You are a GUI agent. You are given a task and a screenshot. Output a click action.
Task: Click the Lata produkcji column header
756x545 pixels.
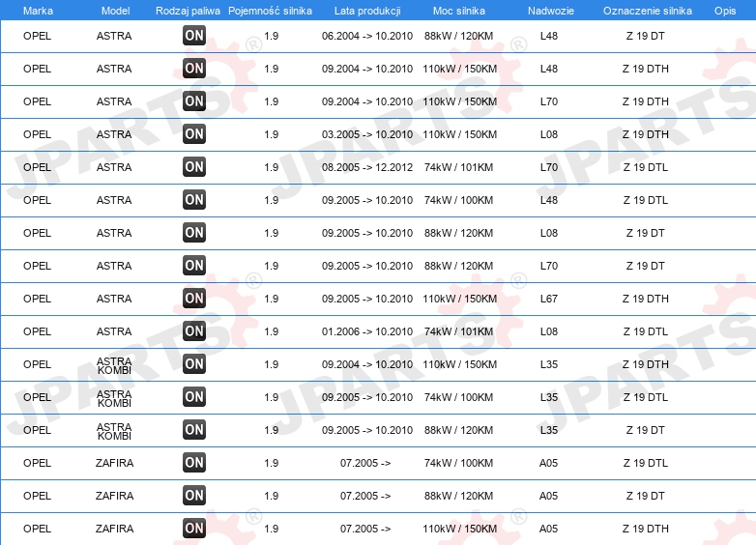click(367, 11)
